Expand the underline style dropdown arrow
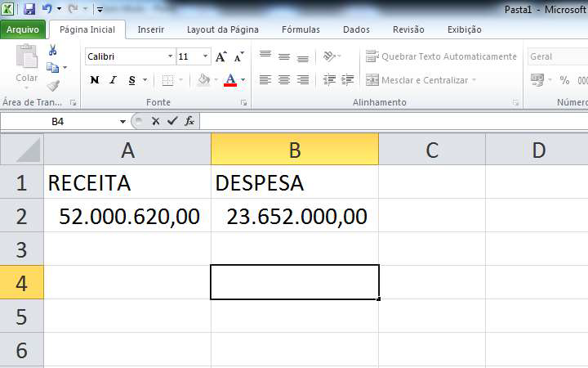 tap(145, 80)
